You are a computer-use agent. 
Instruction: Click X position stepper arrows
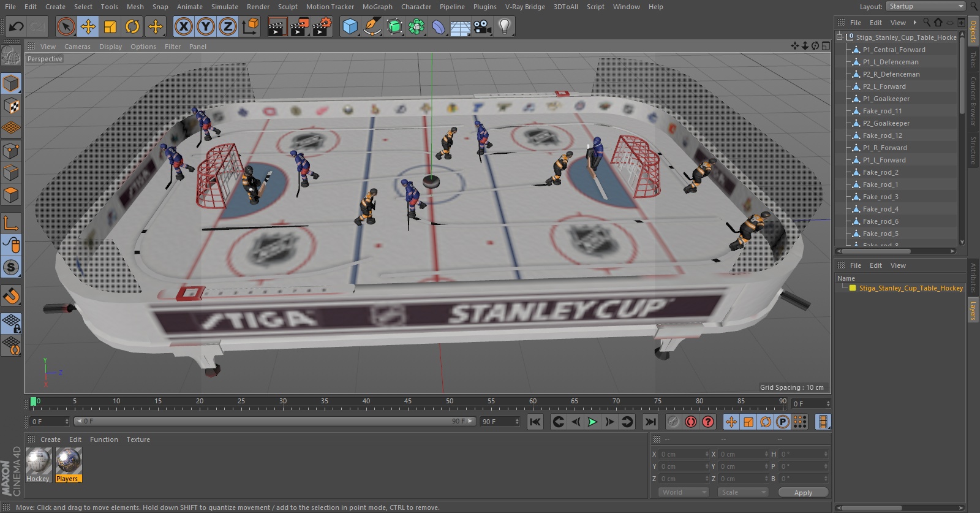tap(707, 454)
